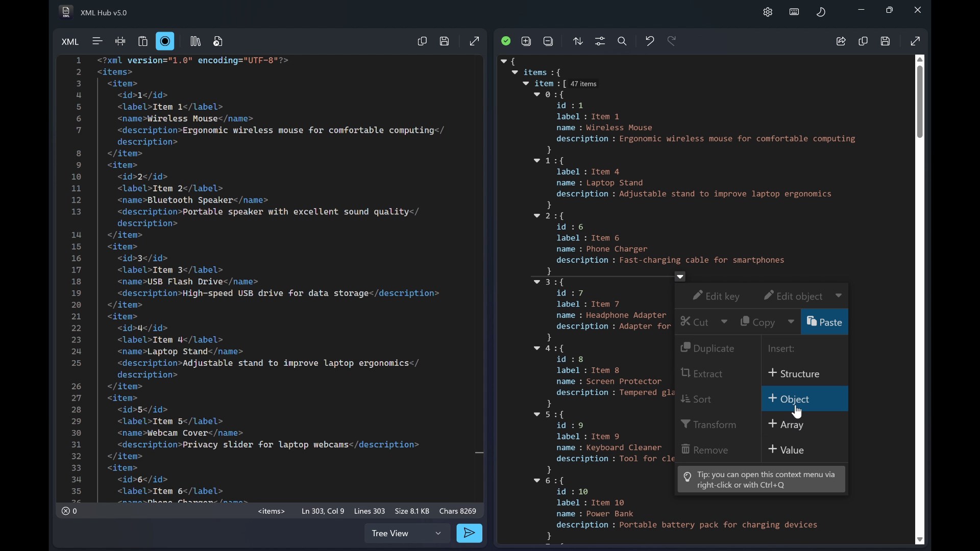This screenshot has width=980, height=551.
Task: Click the XML Hub app logo
Action: pyautogui.click(x=66, y=12)
